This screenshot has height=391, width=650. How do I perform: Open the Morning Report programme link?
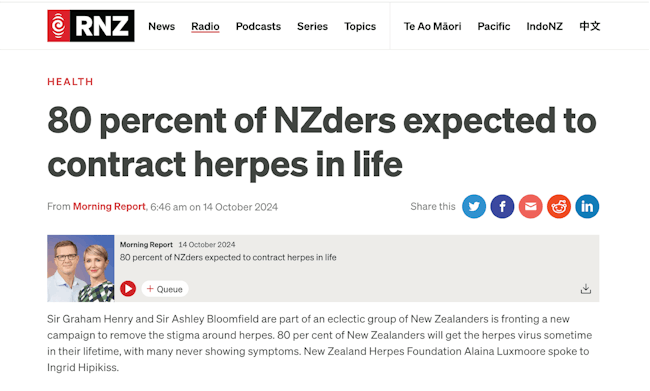tap(109, 206)
